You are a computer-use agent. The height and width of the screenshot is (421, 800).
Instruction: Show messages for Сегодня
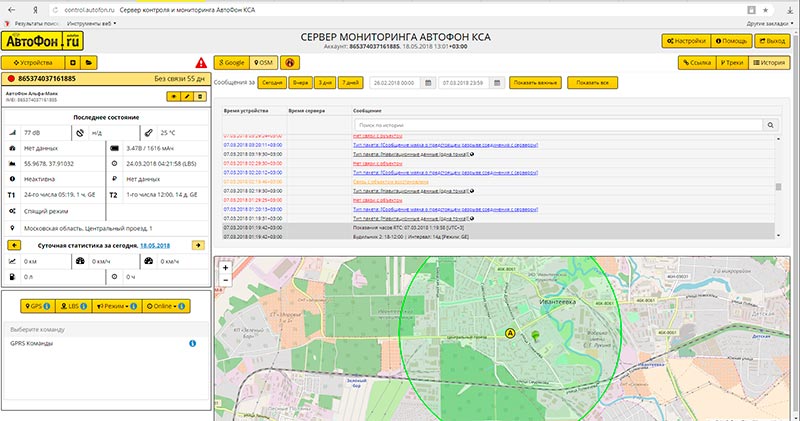coord(272,83)
